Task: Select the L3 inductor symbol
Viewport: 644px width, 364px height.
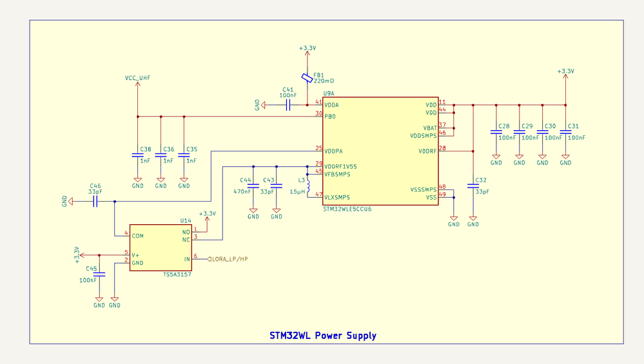Action: 309,186
